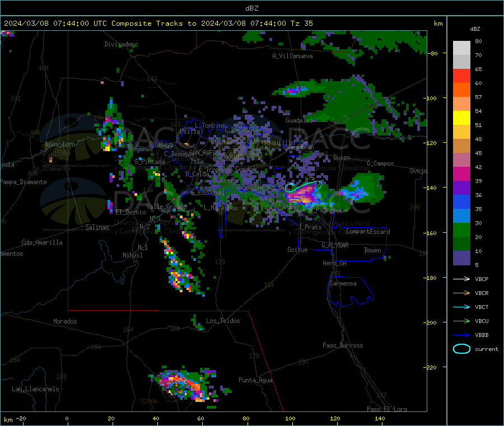Click the CompantEscard map label
This screenshot has height=426, width=504.
tap(368, 232)
